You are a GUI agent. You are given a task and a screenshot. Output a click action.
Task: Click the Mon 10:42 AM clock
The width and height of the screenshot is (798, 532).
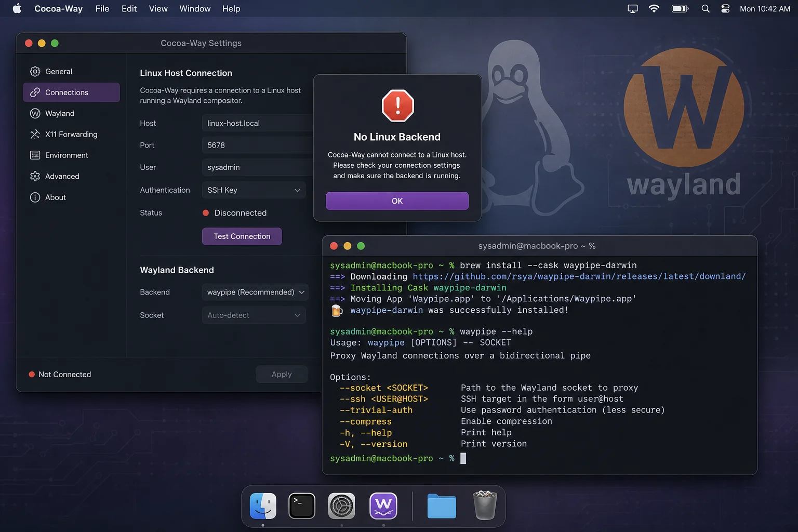coord(765,8)
